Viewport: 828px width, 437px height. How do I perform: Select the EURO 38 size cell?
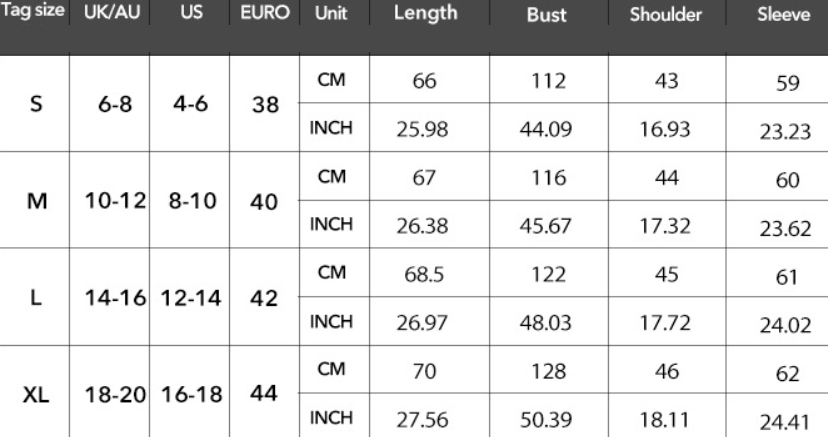coord(264,105)
